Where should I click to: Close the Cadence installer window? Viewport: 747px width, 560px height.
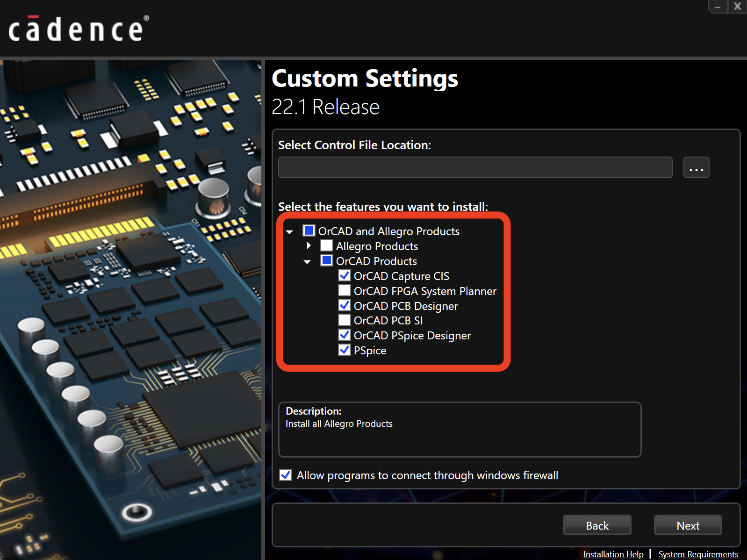tap(737, 7)
